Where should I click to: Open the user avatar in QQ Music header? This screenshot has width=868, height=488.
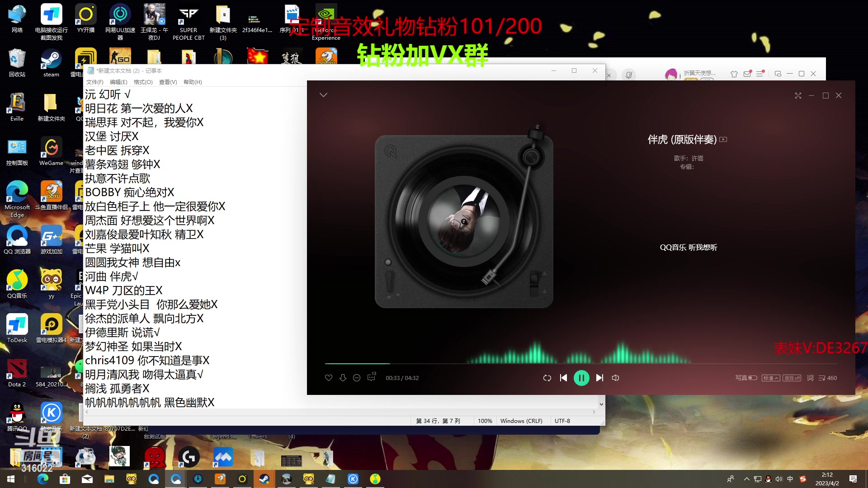pos(671,75)
